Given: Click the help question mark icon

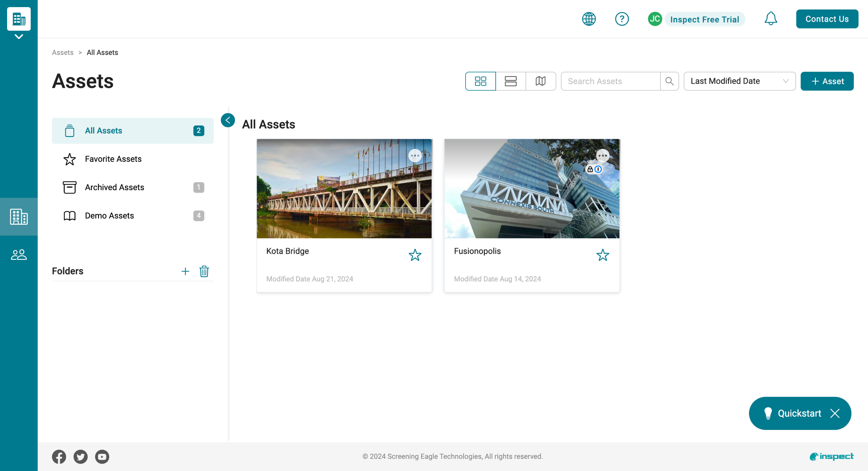Looking at the screenshot, I should click(622, 19).
